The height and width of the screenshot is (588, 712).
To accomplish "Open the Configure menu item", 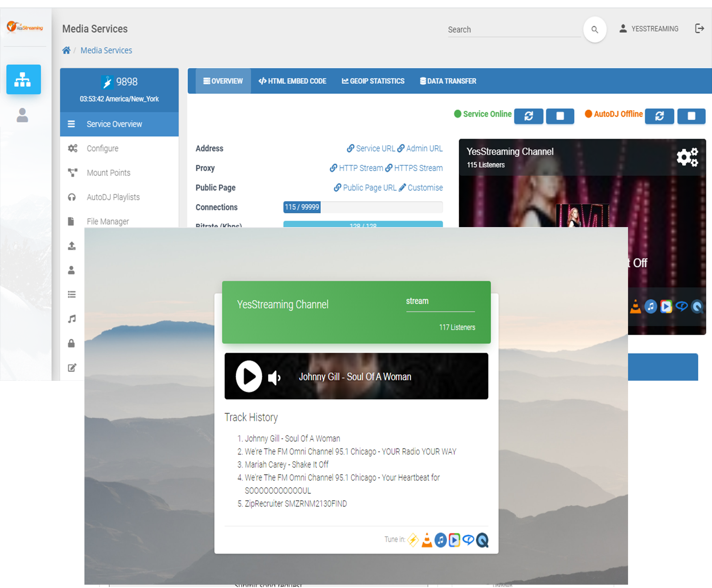I will coord(119,148).
